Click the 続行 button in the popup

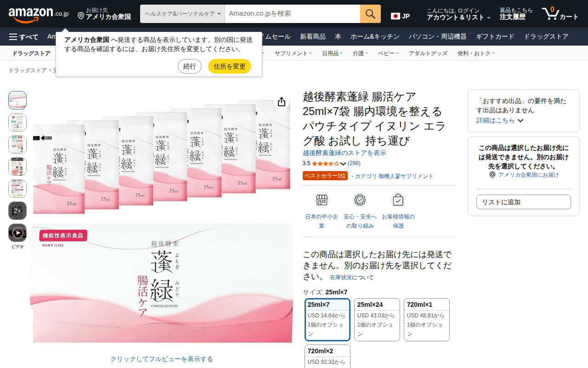point(190,66)
